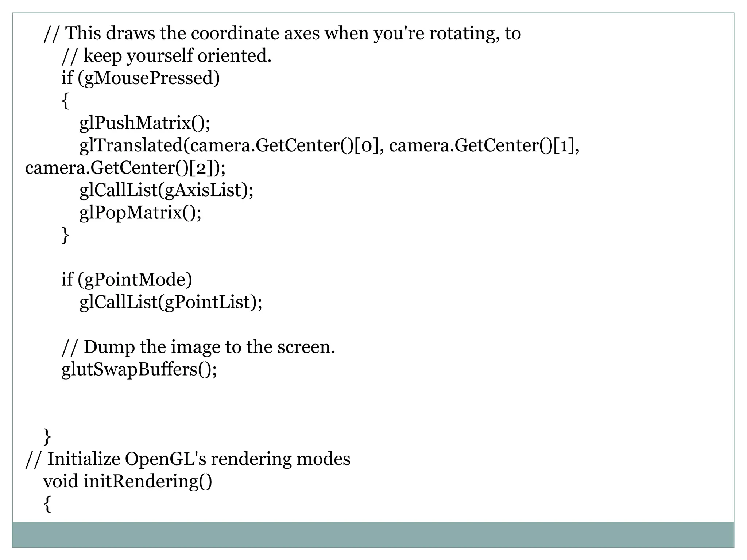
Task: Click the glPopMatrix() call
Action: pos(140,213)
